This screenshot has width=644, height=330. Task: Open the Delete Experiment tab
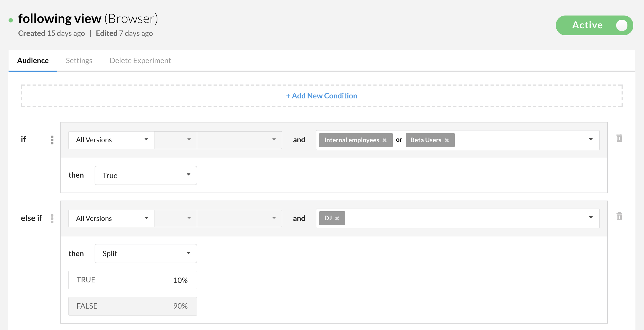[140, 61]
